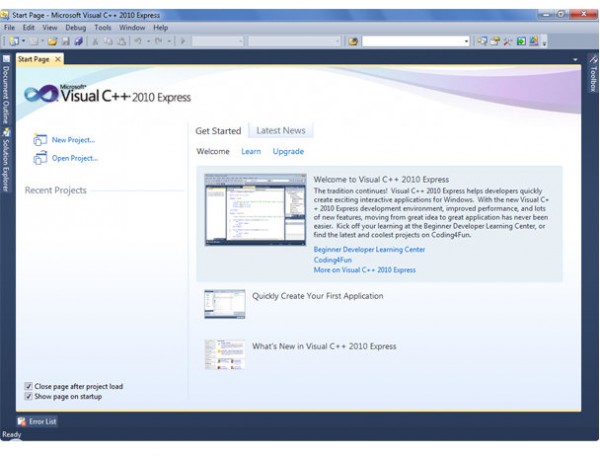Open the Solution Configurations combo box
The height and width of the screenshot is (456, 600).
pos(218,41)
